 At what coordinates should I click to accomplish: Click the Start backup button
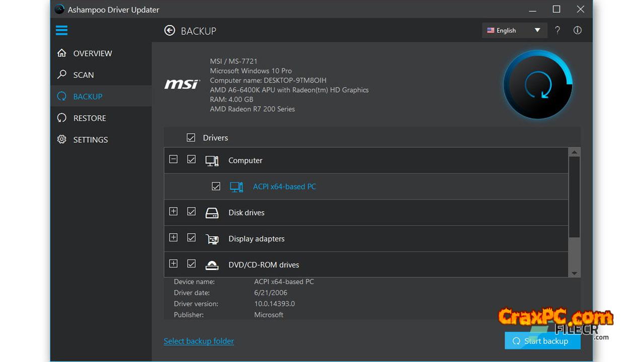click(x=542, y=341)
